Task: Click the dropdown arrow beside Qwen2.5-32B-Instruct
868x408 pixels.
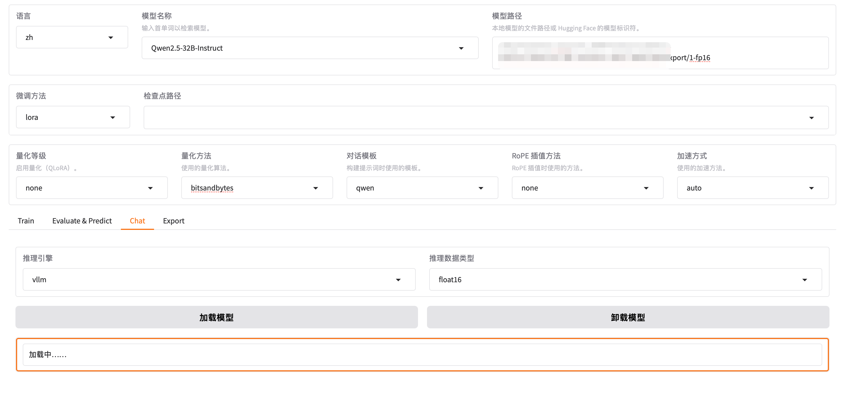Action: coord(461,48)
